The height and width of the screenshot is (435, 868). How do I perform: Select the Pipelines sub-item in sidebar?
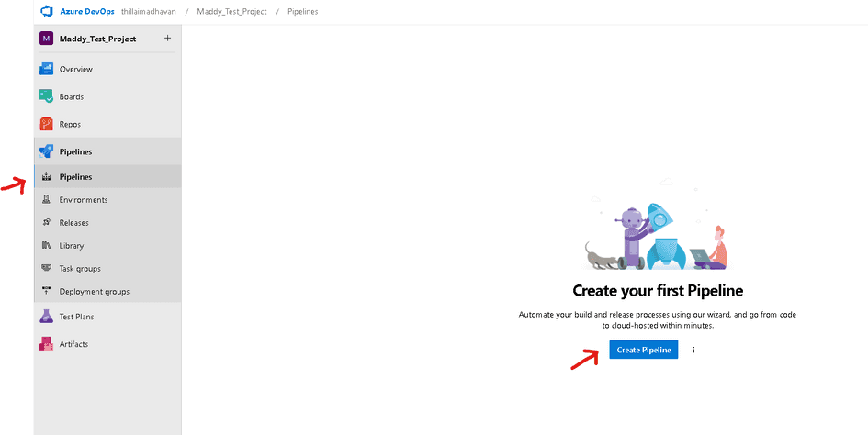pos(75,177)
